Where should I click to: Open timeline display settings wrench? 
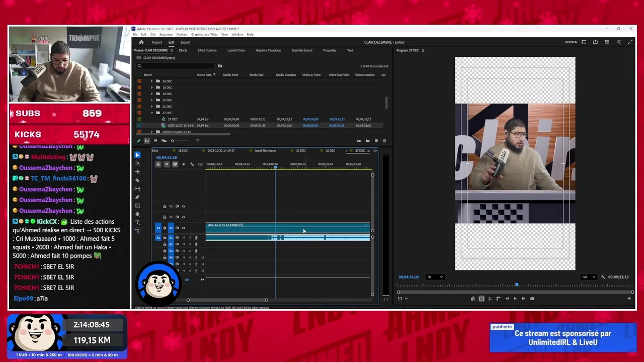click(x=192, y=164)
